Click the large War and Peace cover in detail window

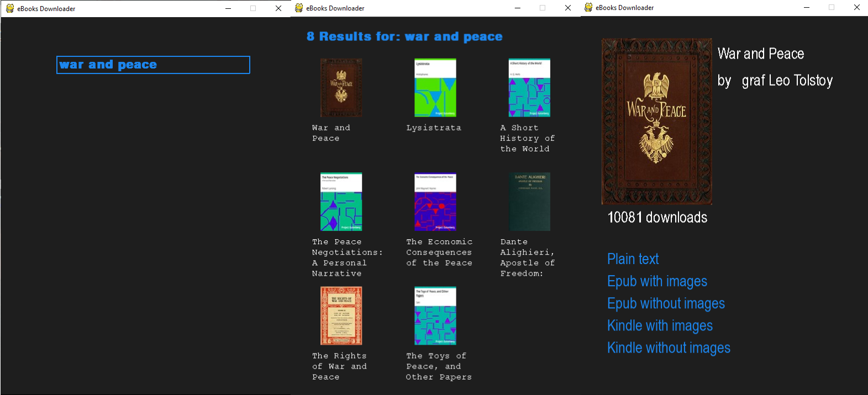[657, 122]
